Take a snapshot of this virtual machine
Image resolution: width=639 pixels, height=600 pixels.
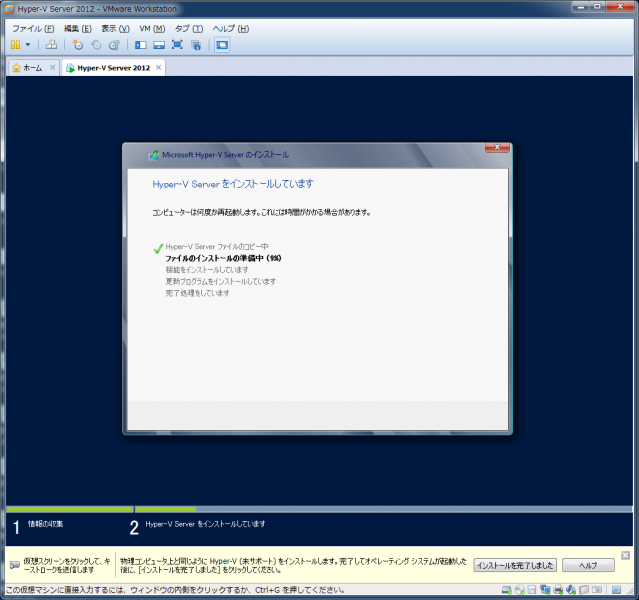[x=77, y=45]
